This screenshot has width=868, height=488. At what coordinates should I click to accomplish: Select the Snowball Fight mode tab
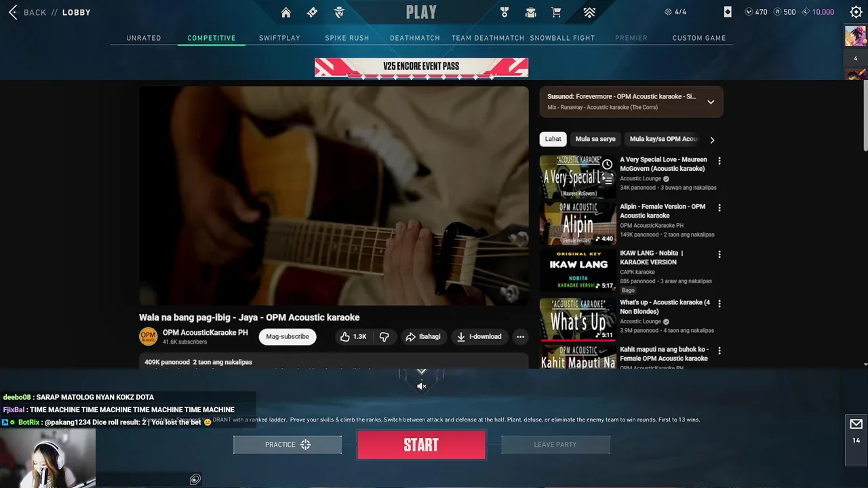tap(562, 38)
